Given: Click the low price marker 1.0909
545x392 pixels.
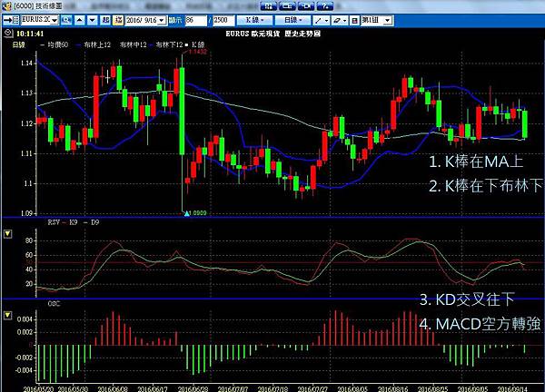Looking at the screenshot, I should (197, 212).
